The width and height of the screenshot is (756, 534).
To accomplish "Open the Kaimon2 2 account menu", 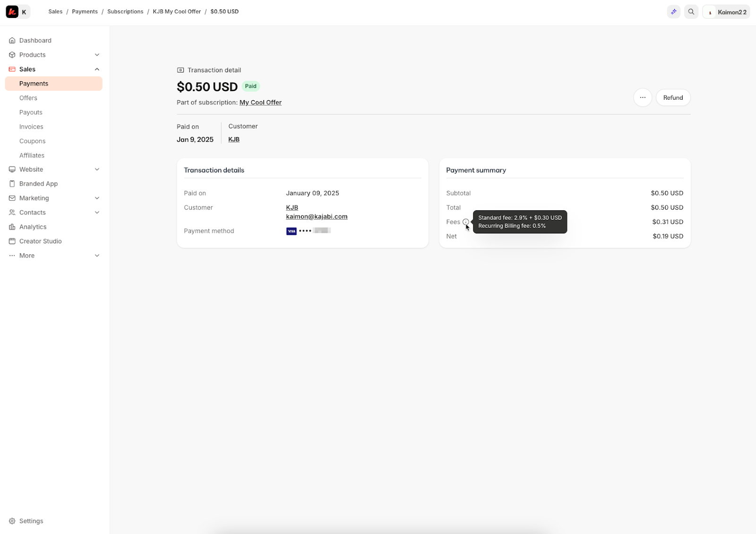I will tap(726, 12).
